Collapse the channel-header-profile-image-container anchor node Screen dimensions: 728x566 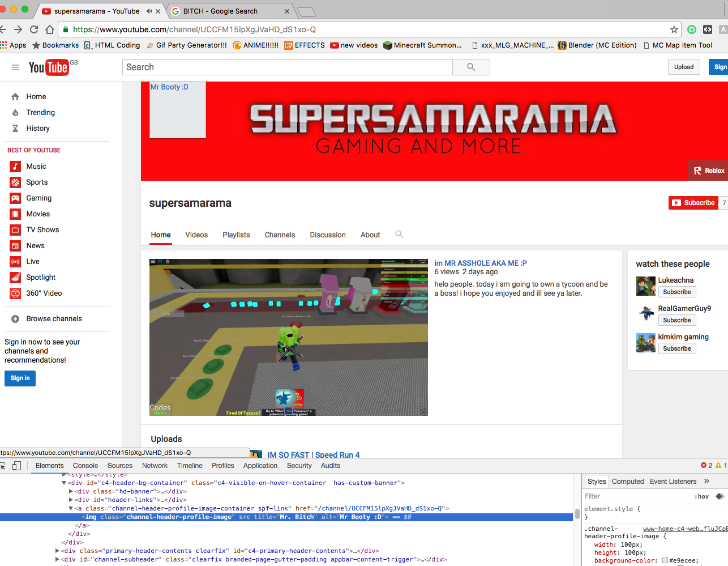click(71, 509)
